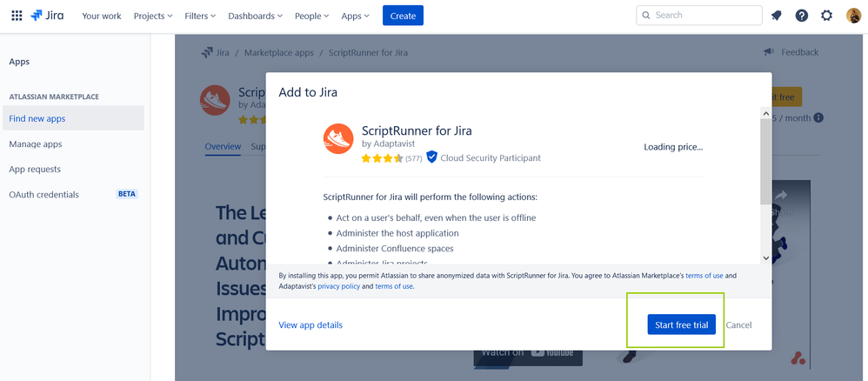The image size is (868, 381).
Task: Open the user profile avatar
Action: pyautogui.click(x=853, y=16)
